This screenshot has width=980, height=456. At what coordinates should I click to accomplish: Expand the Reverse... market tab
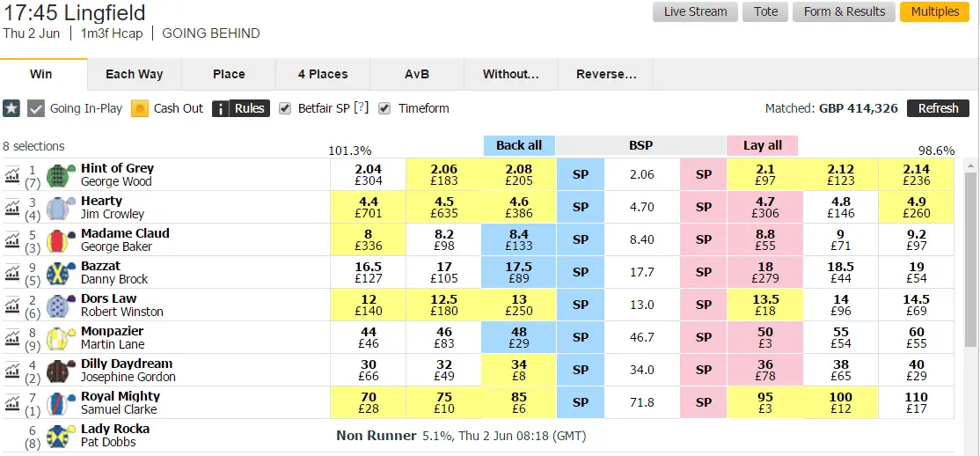coord(605,74)
